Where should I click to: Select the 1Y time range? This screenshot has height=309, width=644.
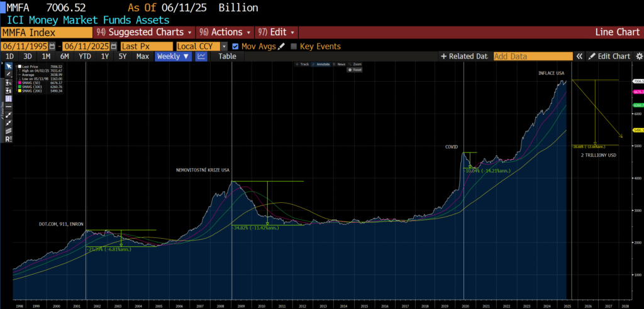coord(105,57)
